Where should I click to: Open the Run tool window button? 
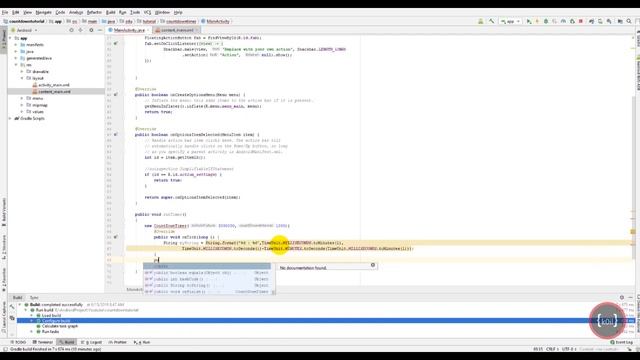point(142,342)
